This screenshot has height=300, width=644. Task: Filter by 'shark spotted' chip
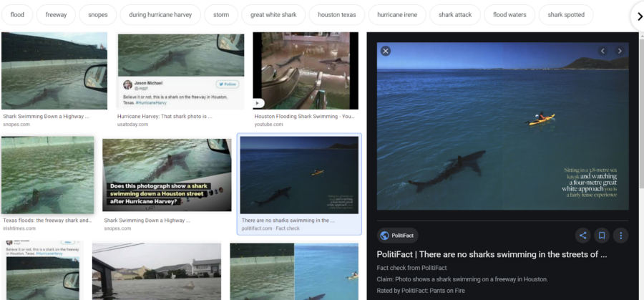pyautogui.click(x=566, y=15)
